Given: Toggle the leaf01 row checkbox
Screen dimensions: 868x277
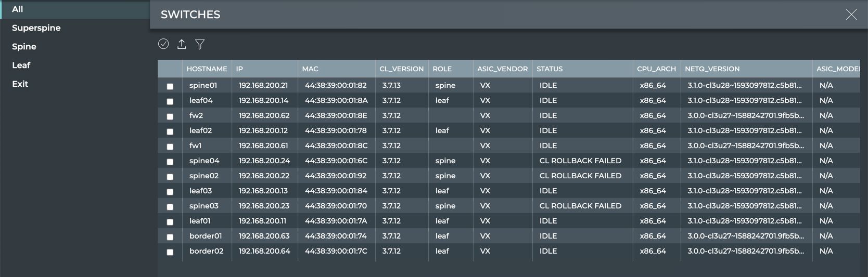Looking at the screenshot, I should (170, 222).
